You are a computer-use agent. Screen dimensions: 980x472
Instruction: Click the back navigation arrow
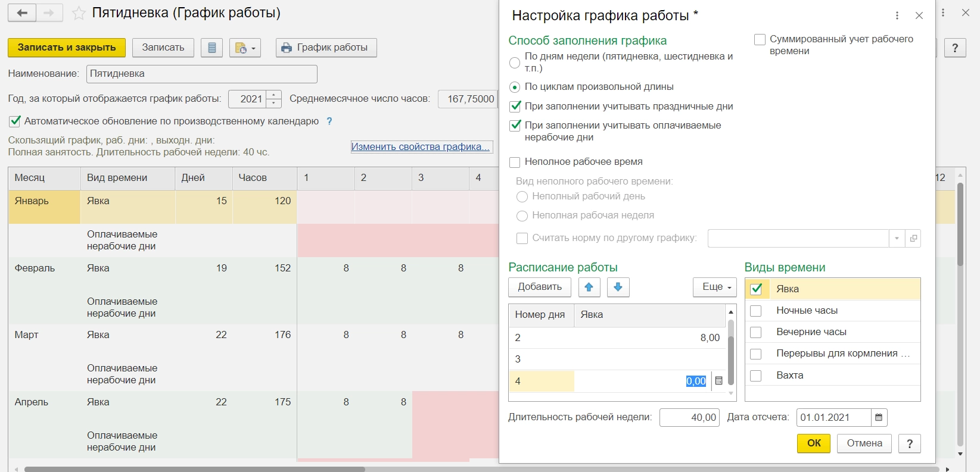(x=22, y=13)
